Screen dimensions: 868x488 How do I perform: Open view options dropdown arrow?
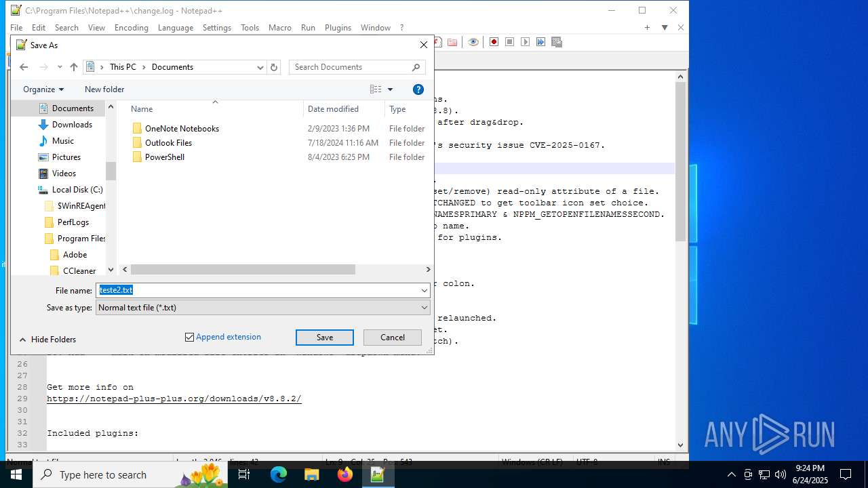pyautogui.click(x=390, y=89)
